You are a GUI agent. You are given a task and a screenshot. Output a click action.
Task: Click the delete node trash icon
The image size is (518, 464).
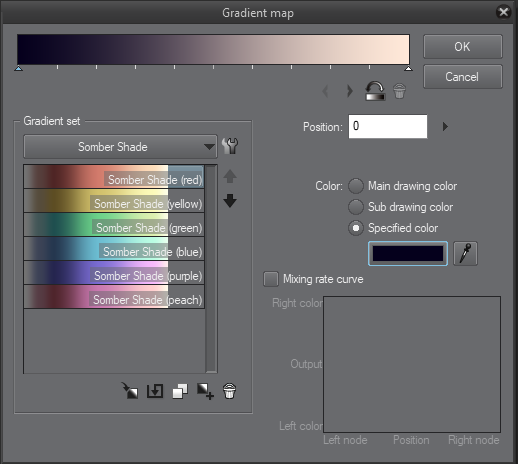pos(399,91)
